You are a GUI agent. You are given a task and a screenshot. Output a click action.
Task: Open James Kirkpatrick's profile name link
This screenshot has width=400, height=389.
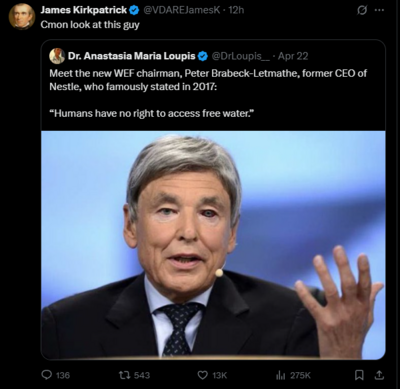point(84,10)
